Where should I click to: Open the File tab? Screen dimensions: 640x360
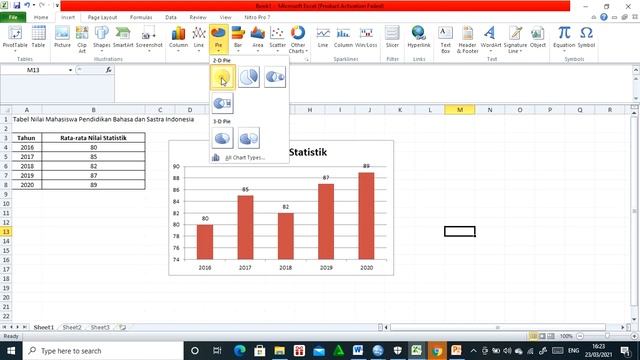[13, 17]
